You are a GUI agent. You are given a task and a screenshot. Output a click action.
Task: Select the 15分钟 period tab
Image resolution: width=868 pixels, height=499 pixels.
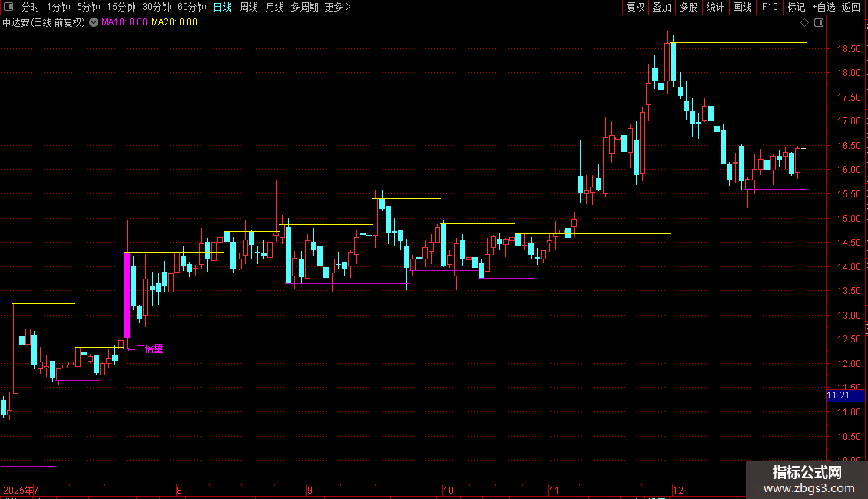click(x=121, y=7)
